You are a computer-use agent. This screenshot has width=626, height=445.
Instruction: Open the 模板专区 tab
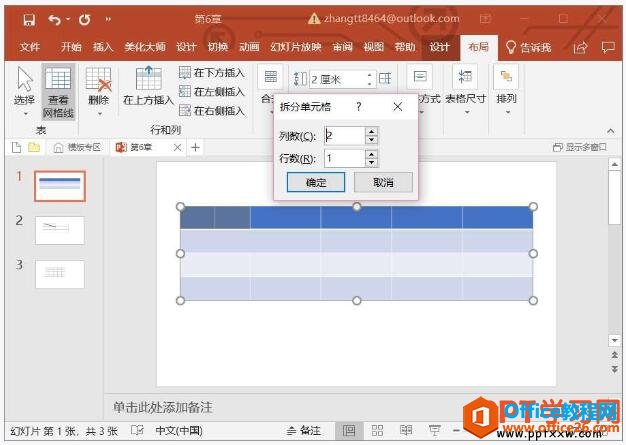click(x=77, y=148)
